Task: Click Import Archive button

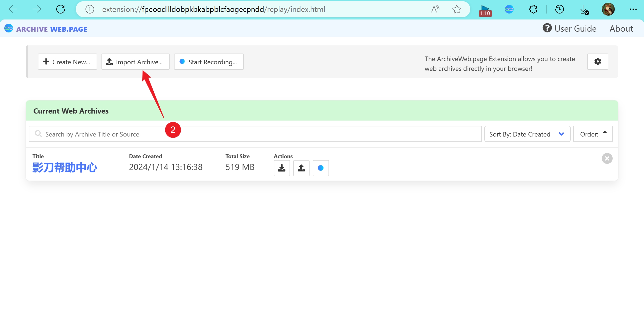Action: (x=135, y=62)
